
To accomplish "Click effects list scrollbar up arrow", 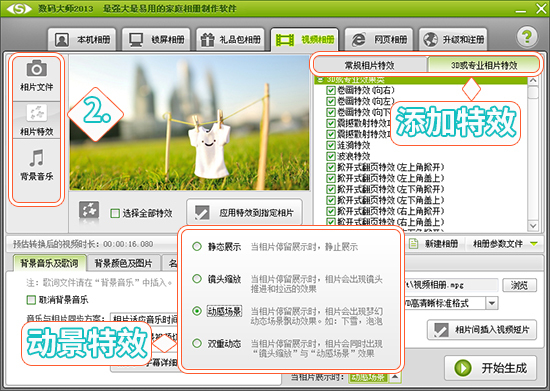I will (533, 81).
